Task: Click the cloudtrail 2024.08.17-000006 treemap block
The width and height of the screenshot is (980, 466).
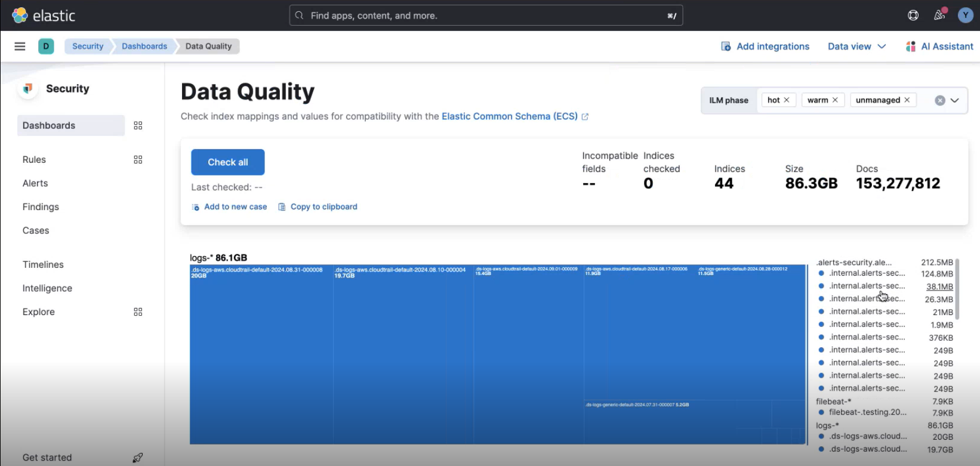Action: (640, 332)
